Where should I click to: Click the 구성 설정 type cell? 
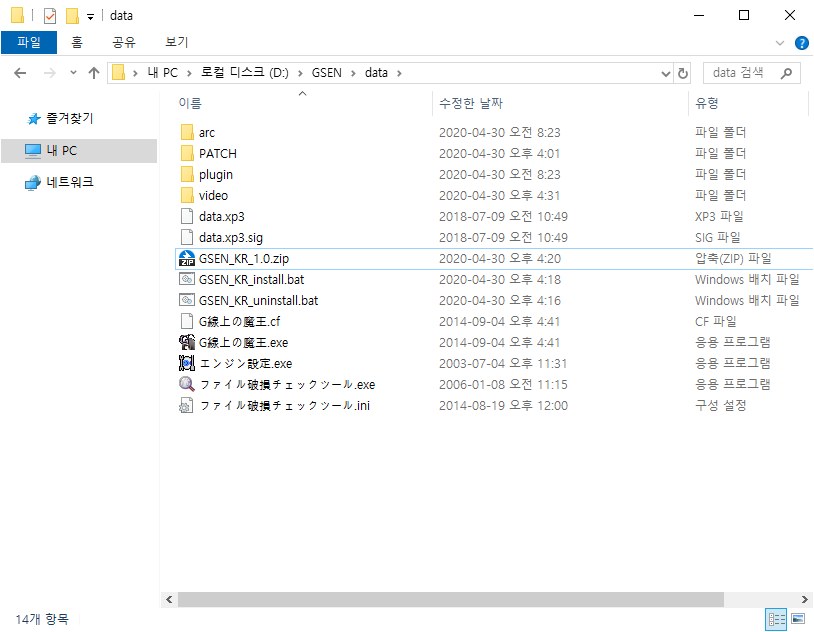tap(721, 405)
